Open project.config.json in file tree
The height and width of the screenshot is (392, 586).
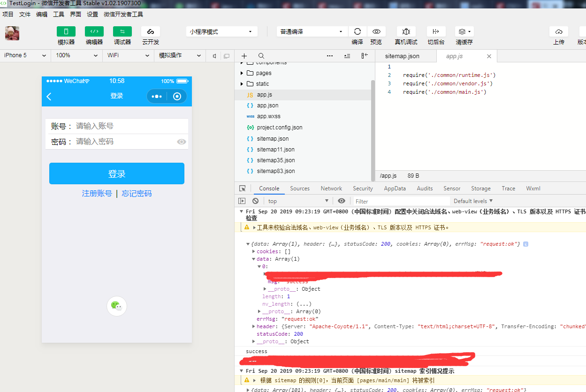(x=280, y=128)
